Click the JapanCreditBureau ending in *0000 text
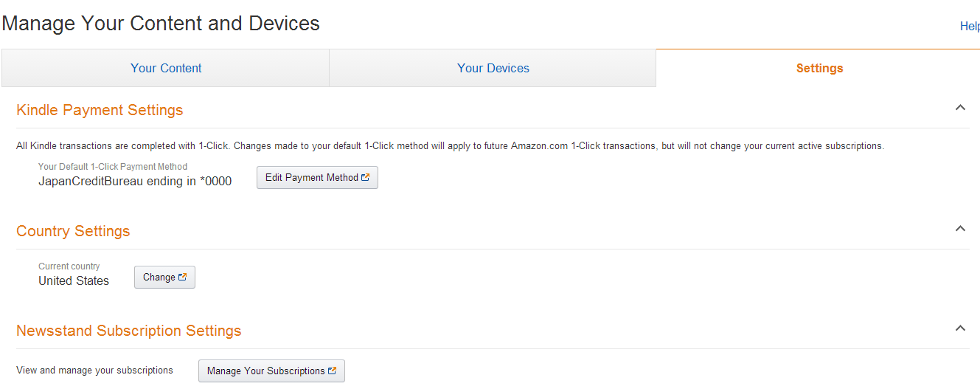The width and height of the screenshot is (980, 389). [135, 181]
